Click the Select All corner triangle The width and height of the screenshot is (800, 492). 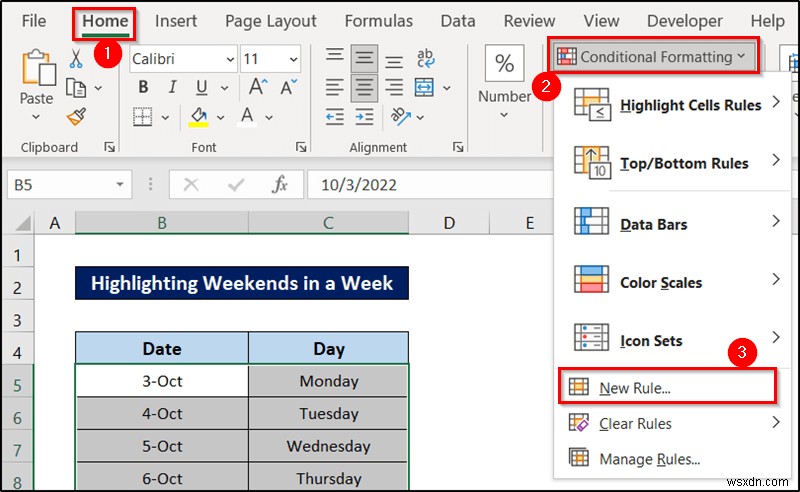tap(21, 223)
